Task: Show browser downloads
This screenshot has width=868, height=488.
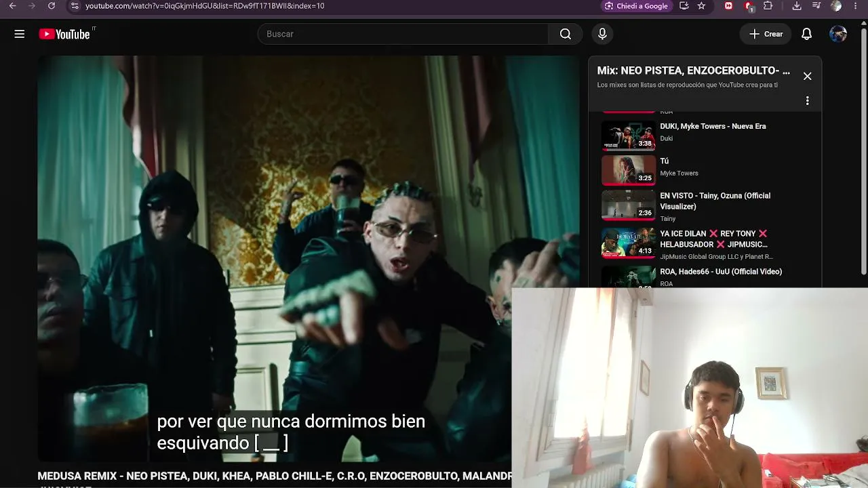Action: coord(797,5)
